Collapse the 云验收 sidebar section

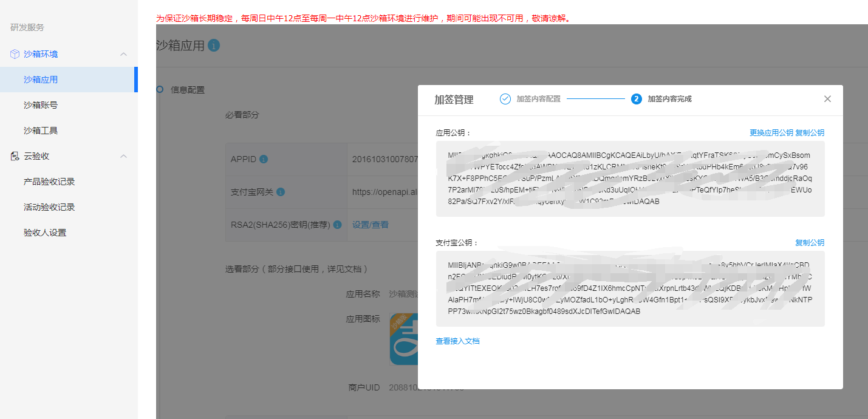point(124,156)
